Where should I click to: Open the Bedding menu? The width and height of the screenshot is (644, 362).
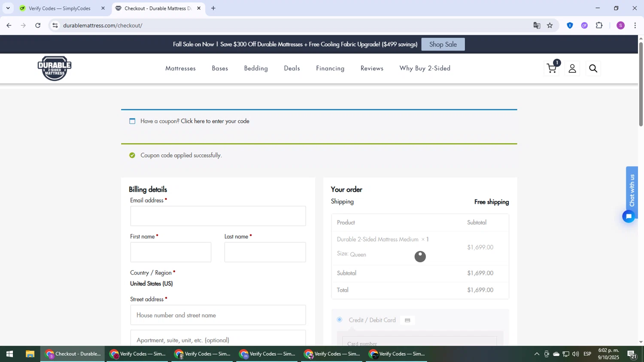256,68
